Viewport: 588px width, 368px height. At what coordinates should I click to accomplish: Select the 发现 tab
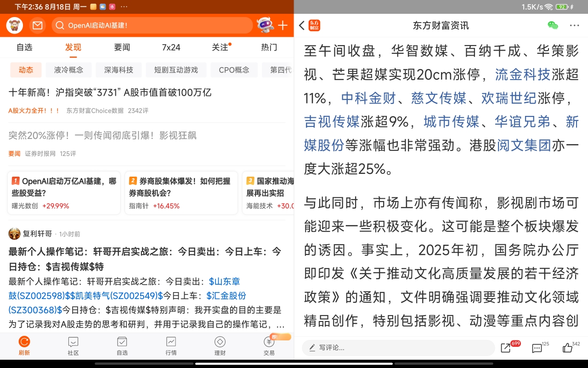(73, 47)
